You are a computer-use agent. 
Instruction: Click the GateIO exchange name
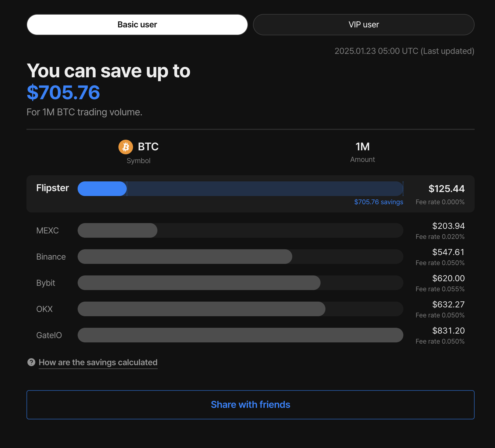(x=49, y=335)
